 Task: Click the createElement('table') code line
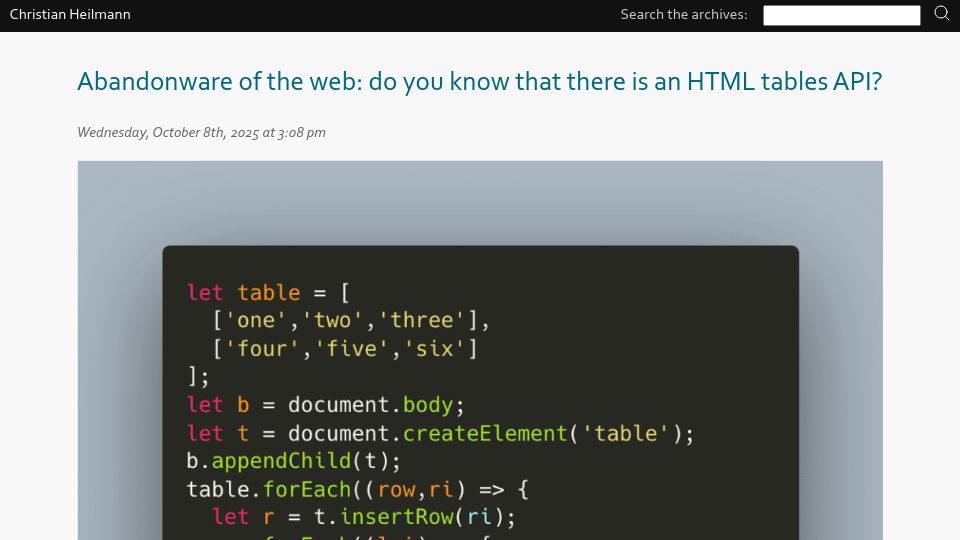[x=440, y=433]
